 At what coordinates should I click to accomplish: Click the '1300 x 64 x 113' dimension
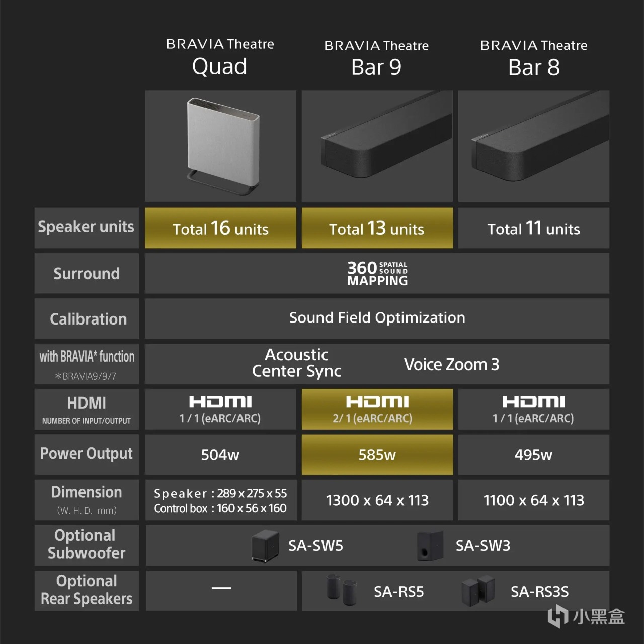pos(377,500)
